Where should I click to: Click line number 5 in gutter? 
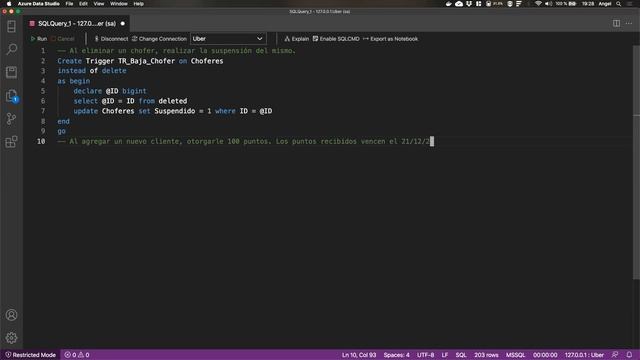(x=43, y=91)
